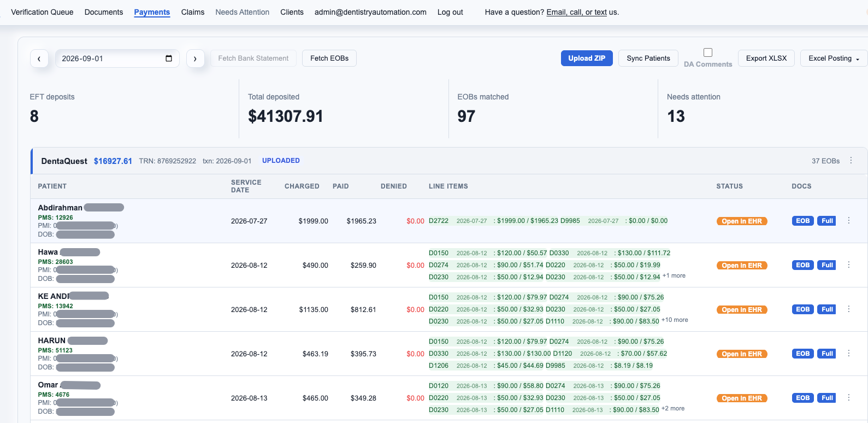
Task: Click the Fetch Bank Statement button
Action: tap(253, 58)
